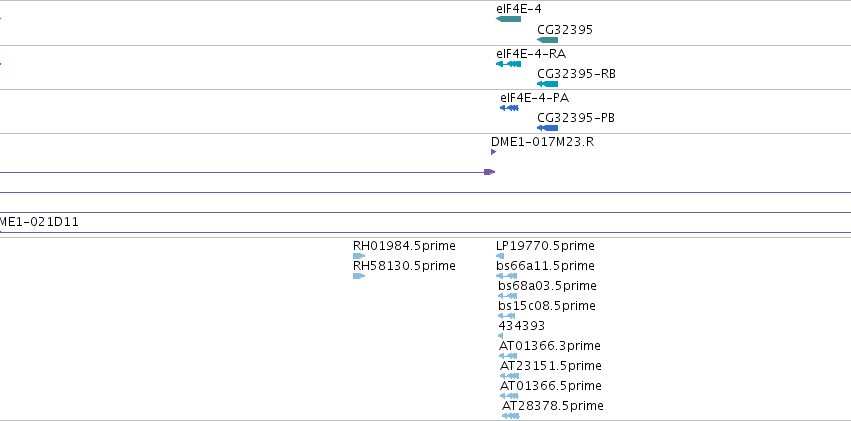
Task: Click the 434393 small marker glyph
Action: tap(500, 336)
